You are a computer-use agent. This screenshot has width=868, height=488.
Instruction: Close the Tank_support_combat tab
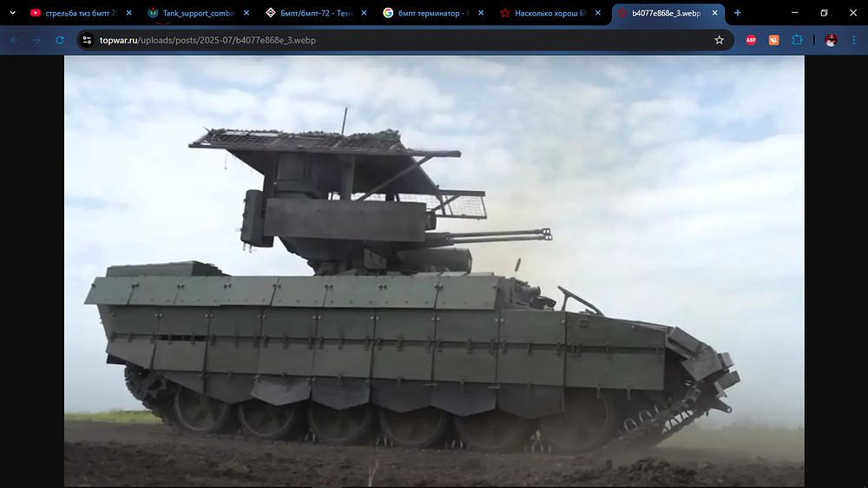[246, 13]
